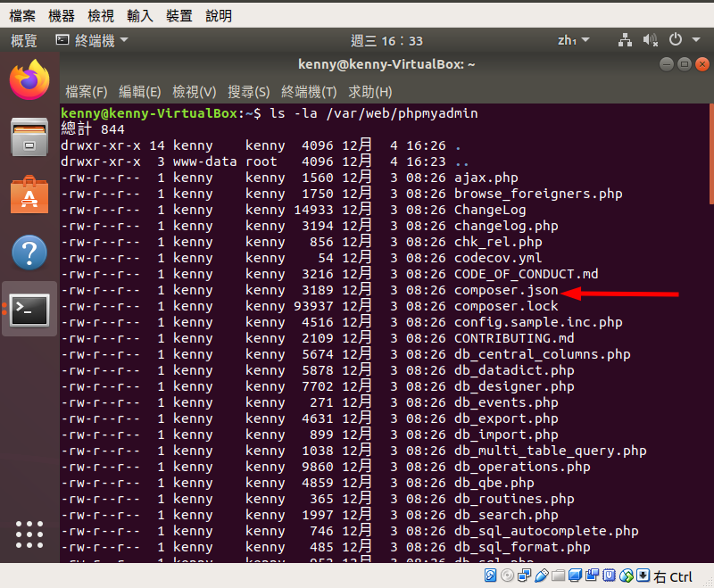Click the db_central_columns.php filename
This screenshot has width=714, height=588.
pyautogui.click(x=543, y=354)
